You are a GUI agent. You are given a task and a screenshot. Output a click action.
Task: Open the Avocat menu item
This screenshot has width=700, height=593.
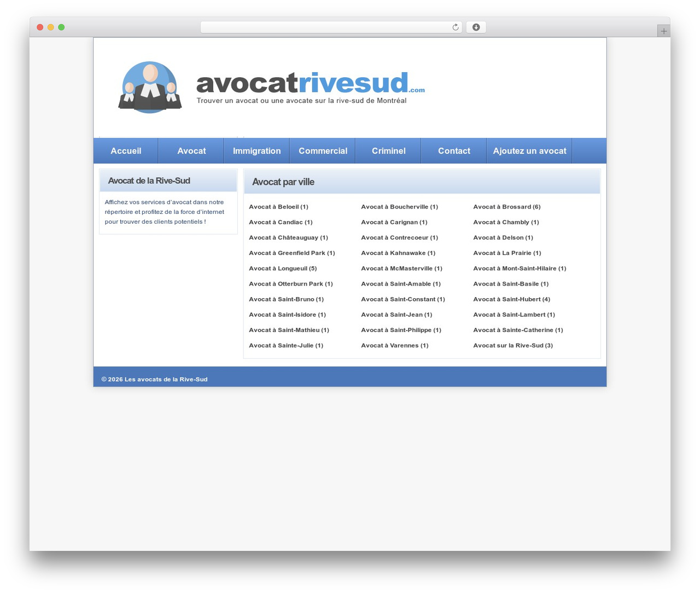tap(191, 151)
